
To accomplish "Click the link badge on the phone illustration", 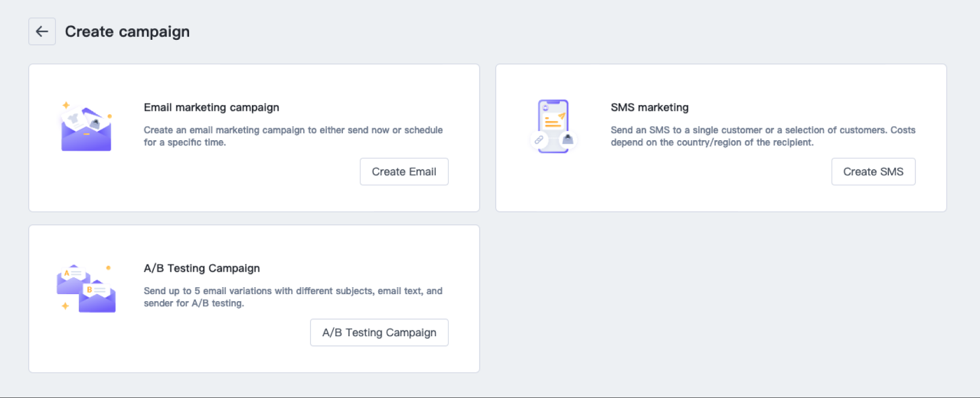I will 538,140.
